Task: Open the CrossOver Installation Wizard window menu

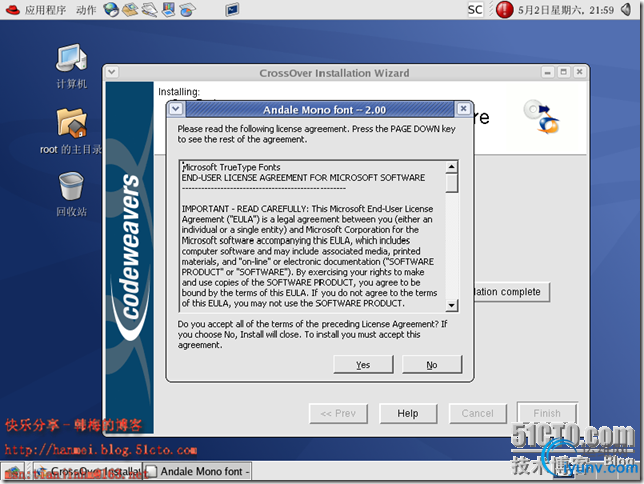Action: [x=112, y=72]
